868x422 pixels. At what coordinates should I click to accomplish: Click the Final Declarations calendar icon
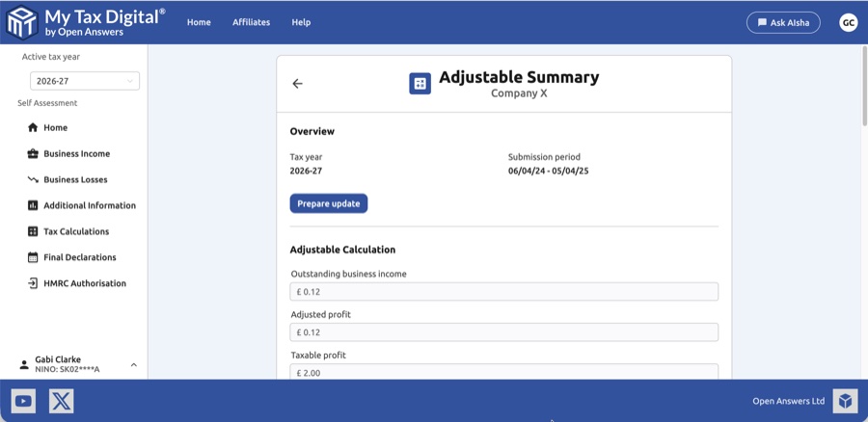tap(33, 257)
